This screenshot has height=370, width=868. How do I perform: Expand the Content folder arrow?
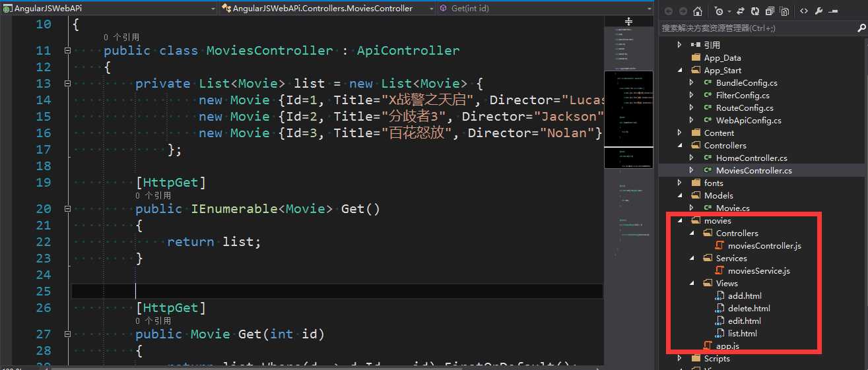point(680,133)
